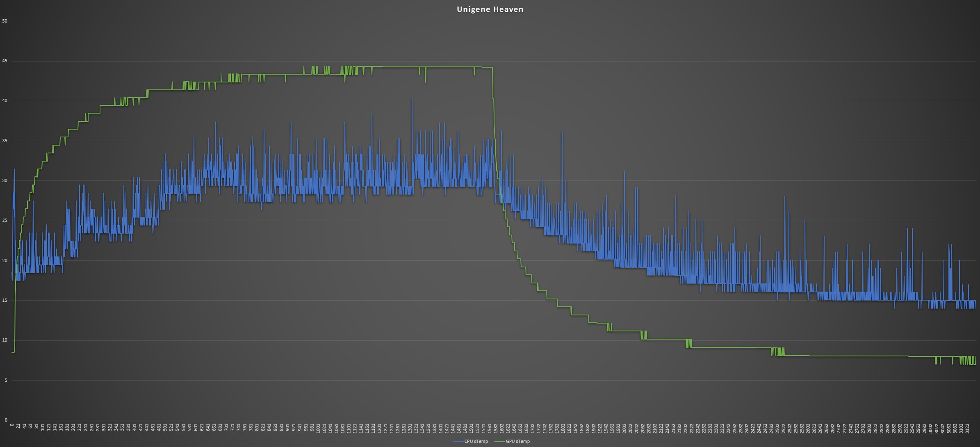Click the Unigene Heaven chart title
Viewport: 980px width, 447px height.
tap(490, 9)
